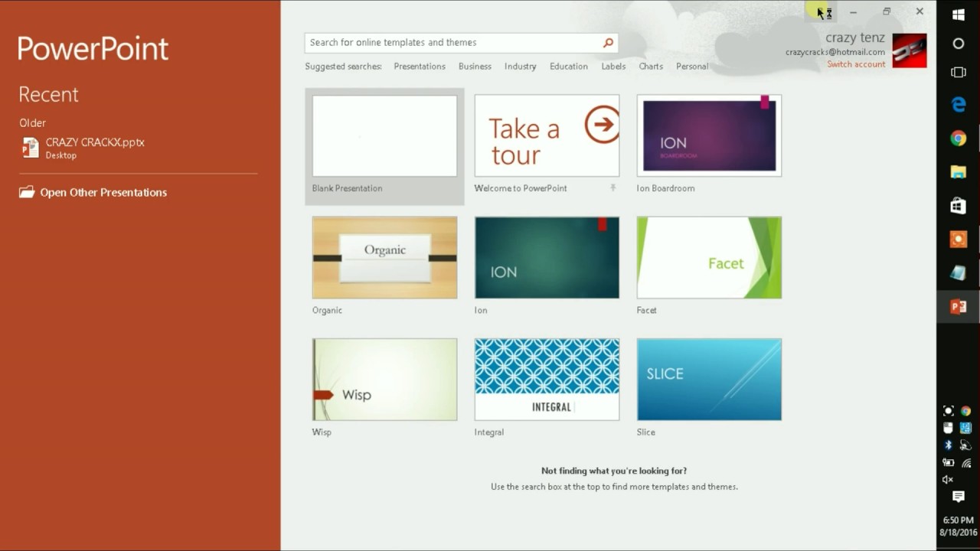
Task: Open the Take a tour template
Action: point(547,136)
